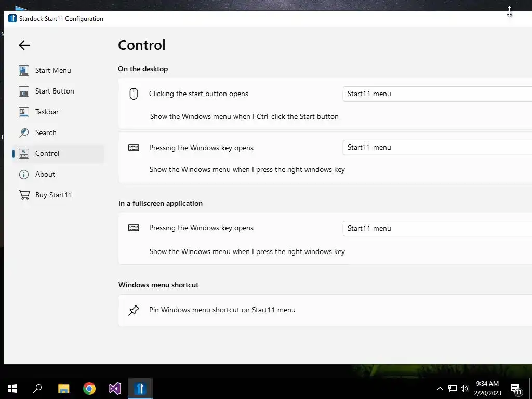Click 'Show the Windows menu when I Ctrl-click' option
The image size is (532, 399).
pyautogui.click(x=244, y=116)
